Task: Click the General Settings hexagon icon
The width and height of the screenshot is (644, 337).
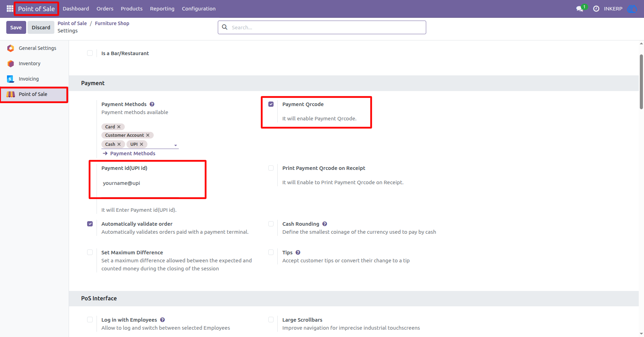Action: click(x=11, y=48)
